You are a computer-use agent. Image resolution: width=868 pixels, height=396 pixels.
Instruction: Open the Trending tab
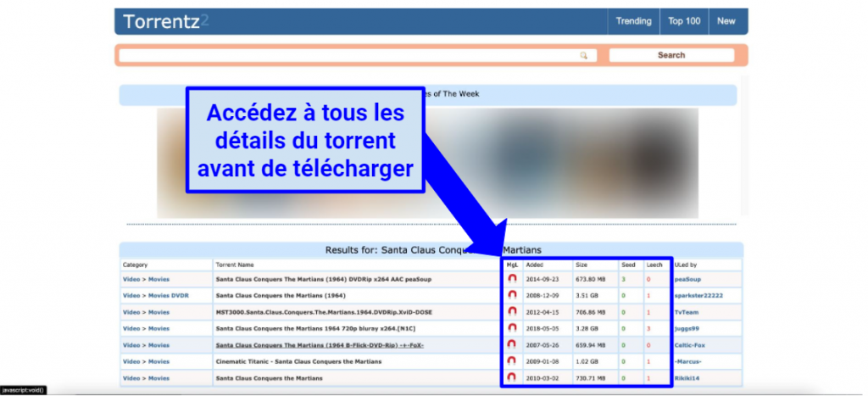coord(633,21)
